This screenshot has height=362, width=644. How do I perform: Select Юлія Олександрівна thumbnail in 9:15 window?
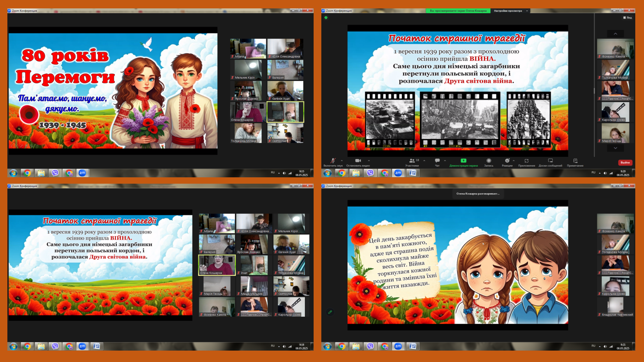coord(285,49)
